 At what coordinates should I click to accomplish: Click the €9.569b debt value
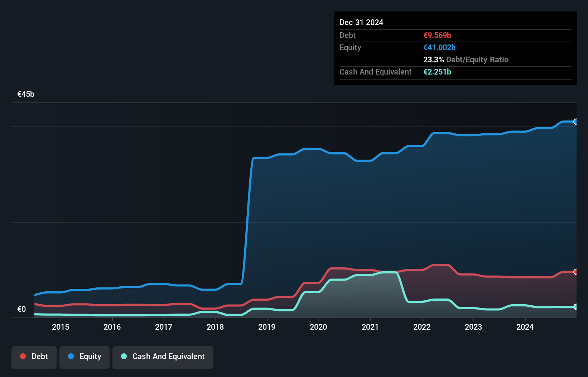pyautogui.click(x=437, y=35)
